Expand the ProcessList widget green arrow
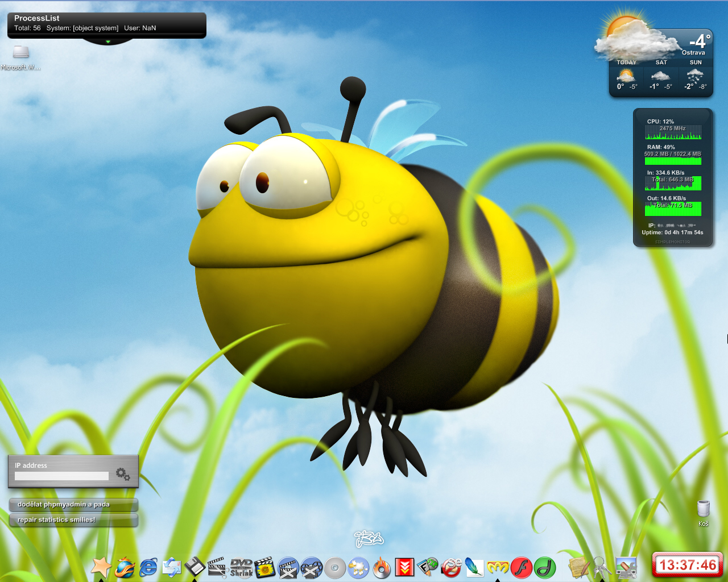 click(x=107, y=41)
